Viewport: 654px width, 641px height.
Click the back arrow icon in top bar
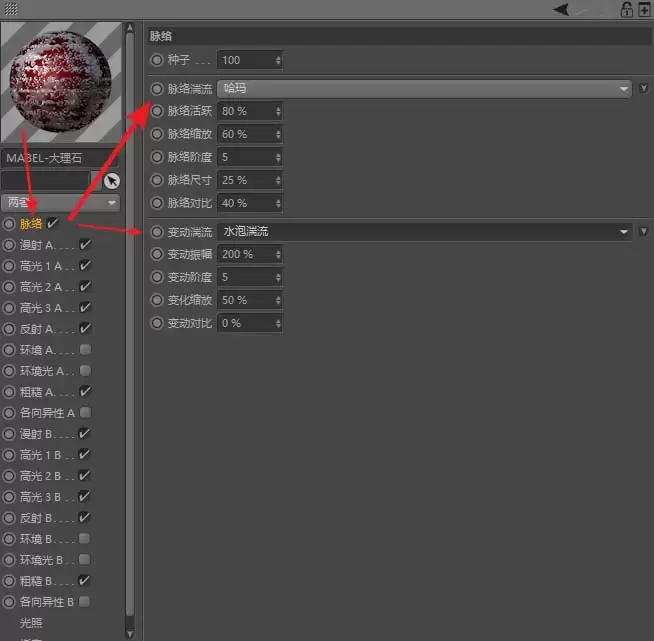[562, 9]
